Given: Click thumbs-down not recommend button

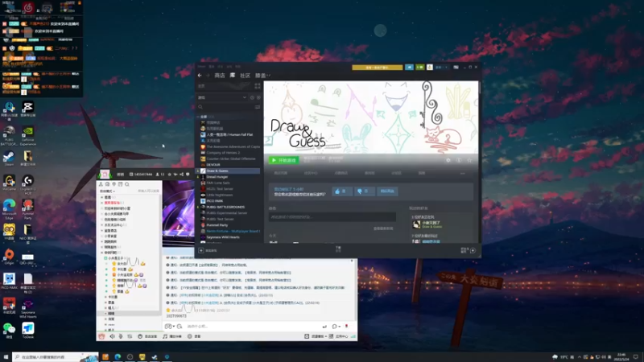Looking at the screenshot, I should pyautogui.click(x=365, y=191).
